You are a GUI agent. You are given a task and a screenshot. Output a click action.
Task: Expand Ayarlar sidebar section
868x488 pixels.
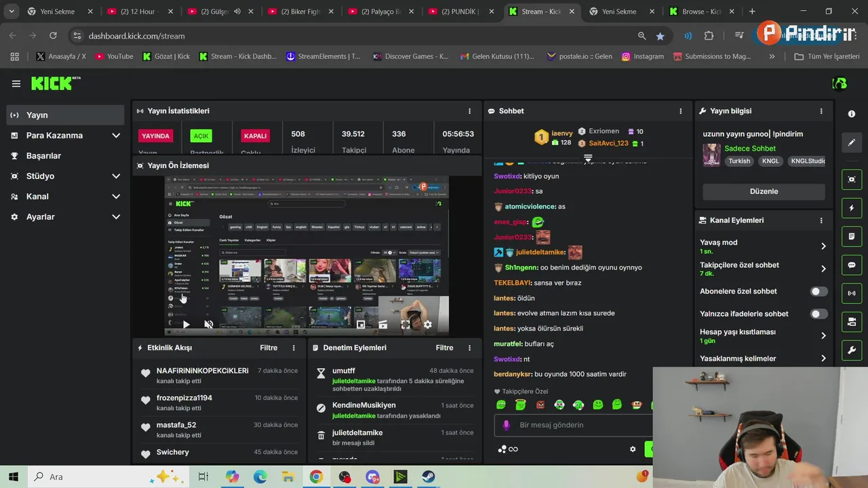[x=116, y=217]
